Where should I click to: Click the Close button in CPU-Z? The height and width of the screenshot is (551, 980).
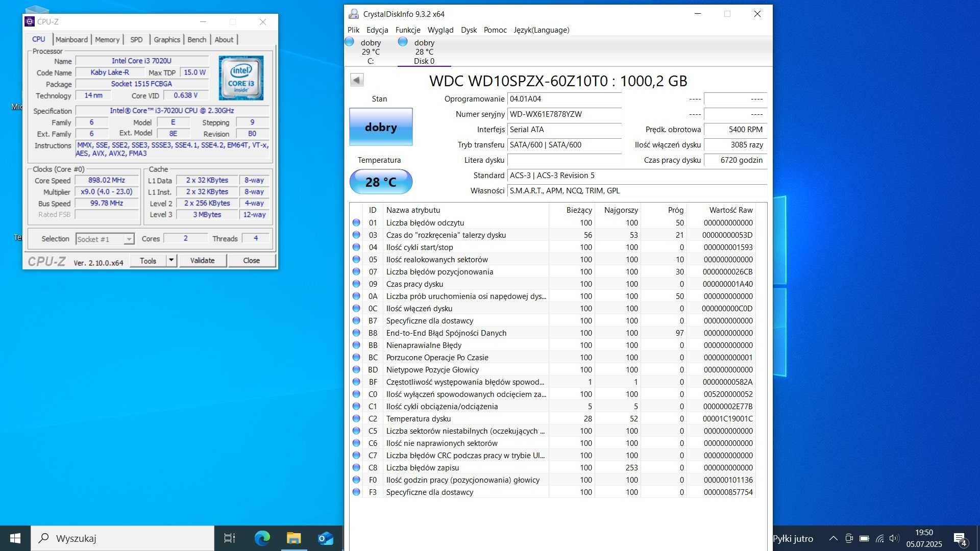pyautogui.click(x=252, y=261)
